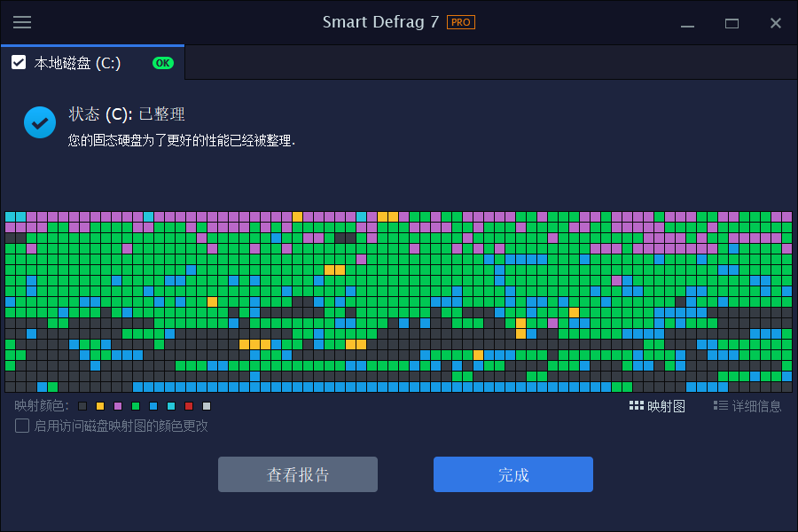The image size is (798, 532).
Task: Click the blue 完成 button
Action: pyautogui.click(x=512, y=474)
